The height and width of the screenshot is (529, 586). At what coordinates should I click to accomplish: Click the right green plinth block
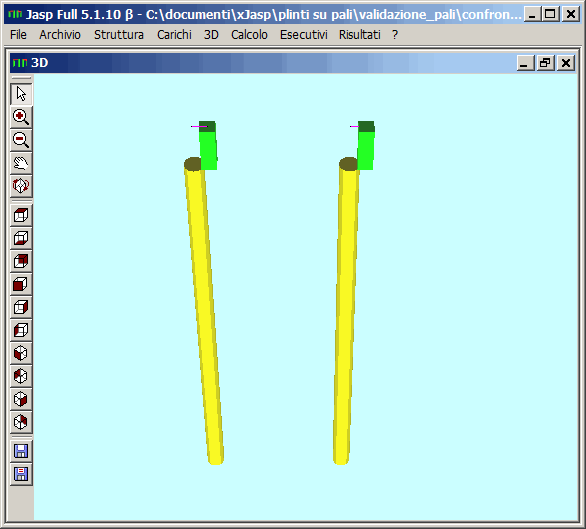[366, 146]
